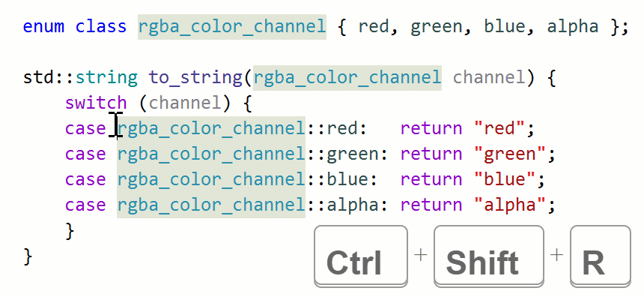
Task: Click rgba_color_channel in the alpha case
Action: (211, 205)
